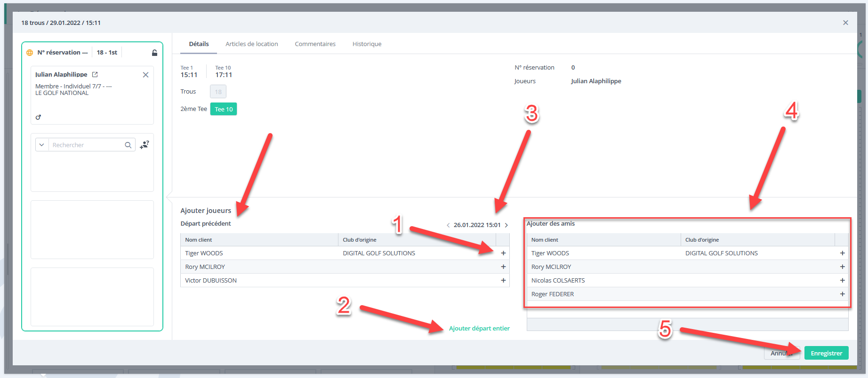
Task: Click the magnifier search icon
Action: pyautogui.click(x=128, y=145)
